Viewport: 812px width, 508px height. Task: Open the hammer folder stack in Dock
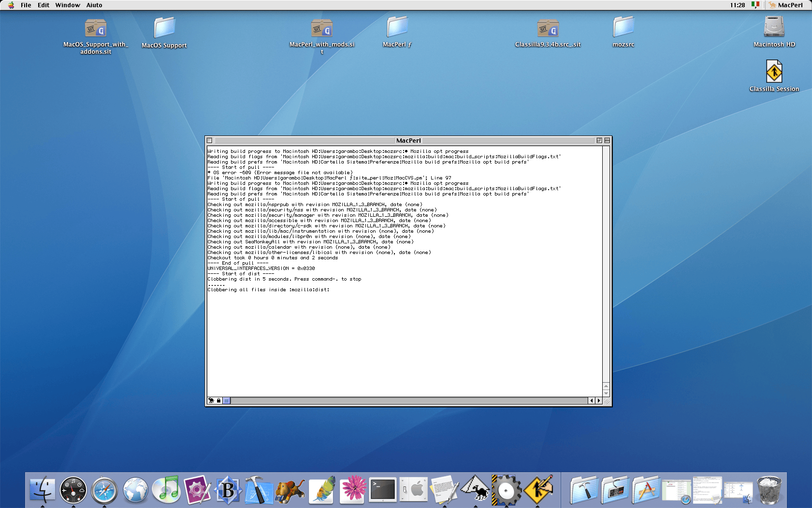coord(584,490)
